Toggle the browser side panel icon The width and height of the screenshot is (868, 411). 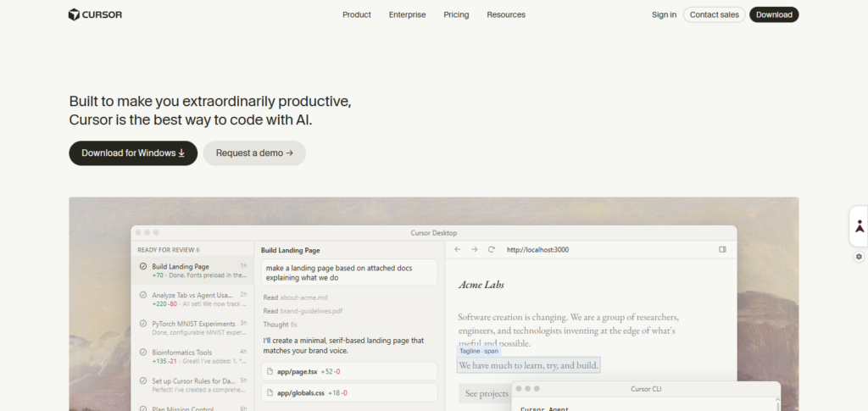(722, 249)
